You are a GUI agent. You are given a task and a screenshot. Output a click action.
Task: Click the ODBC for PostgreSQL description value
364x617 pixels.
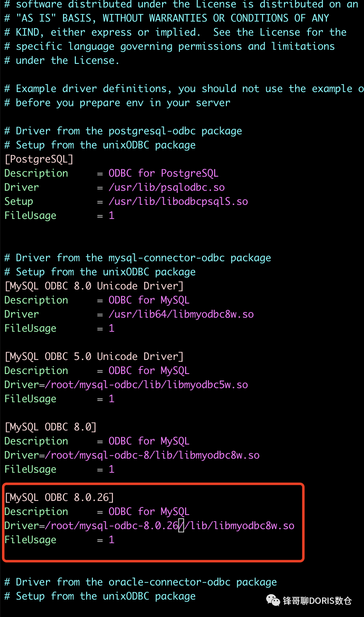163,173
